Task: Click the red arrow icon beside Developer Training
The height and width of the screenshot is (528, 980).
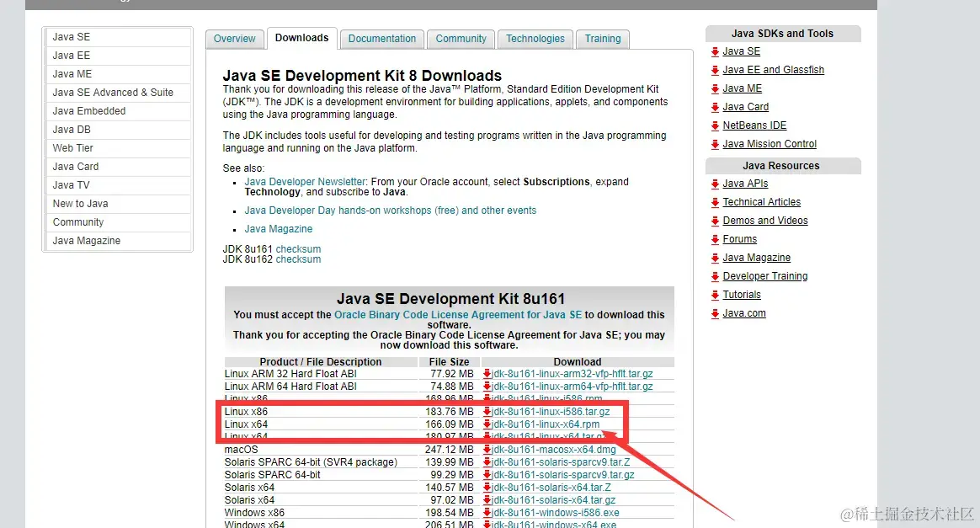Action: point(715,277)
